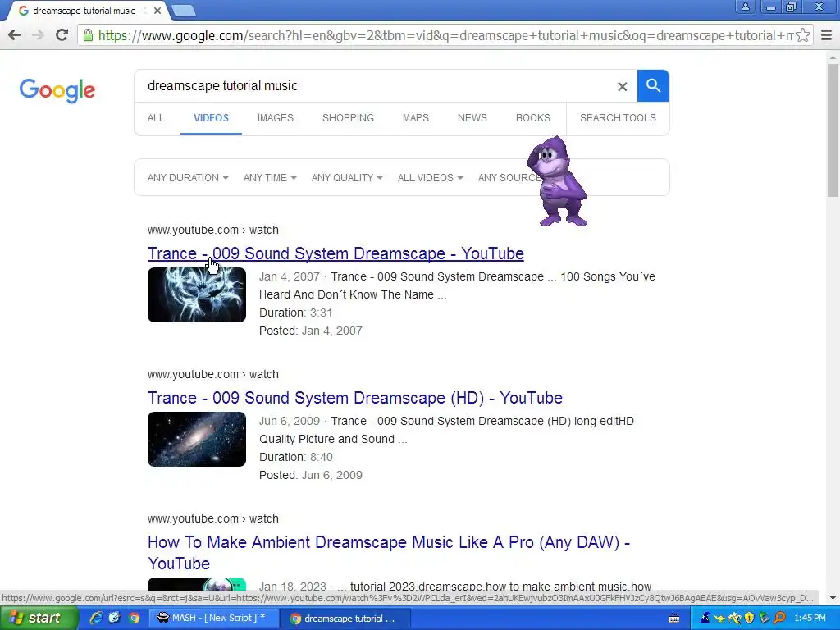Click the scrollbar down arrow

[833, 598]
